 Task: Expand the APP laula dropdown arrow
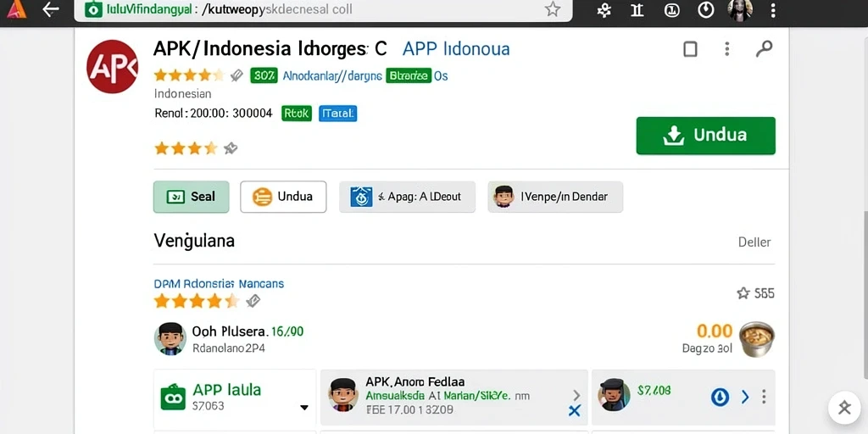coord(304,408)
